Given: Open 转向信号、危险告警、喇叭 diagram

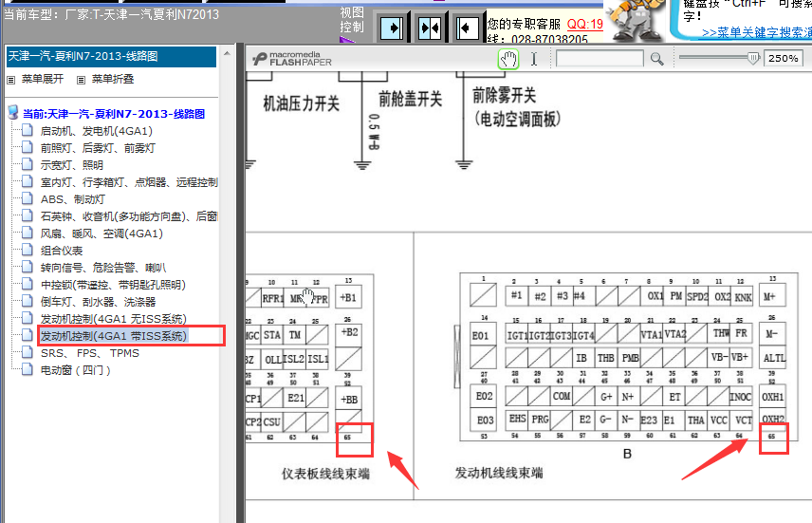Looking at the screenshot, I should [103, 268].
